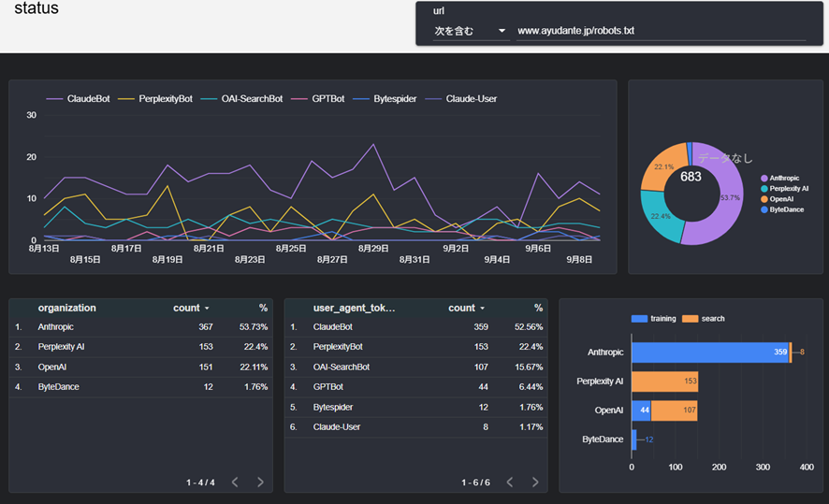Image resolution: width=829 pixels, height=504 pixels.
Task: Click sort arrow on user agent count header
Action: [x=482, y=309]
